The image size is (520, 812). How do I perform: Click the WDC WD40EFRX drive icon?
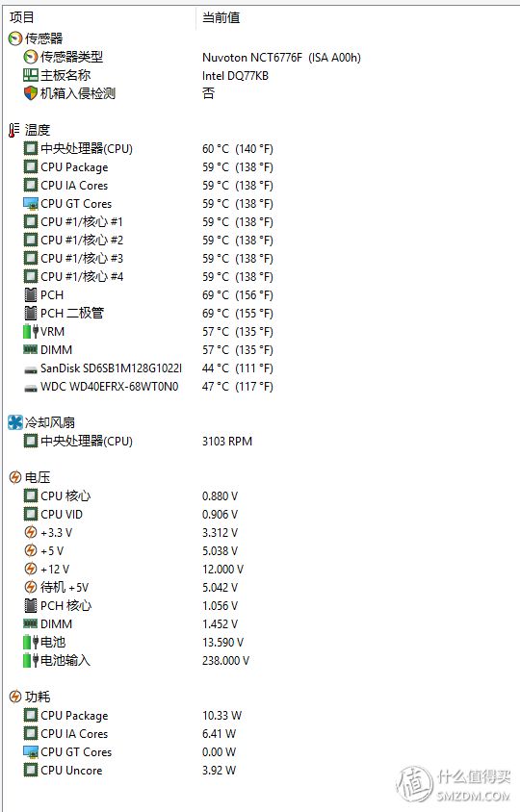[x=31, y=388]
